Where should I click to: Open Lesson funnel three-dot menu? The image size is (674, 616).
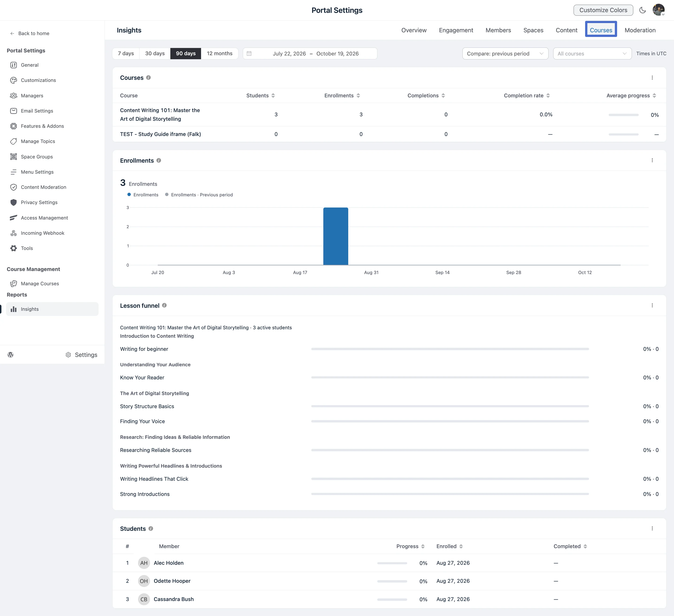[x=652, y=305]
